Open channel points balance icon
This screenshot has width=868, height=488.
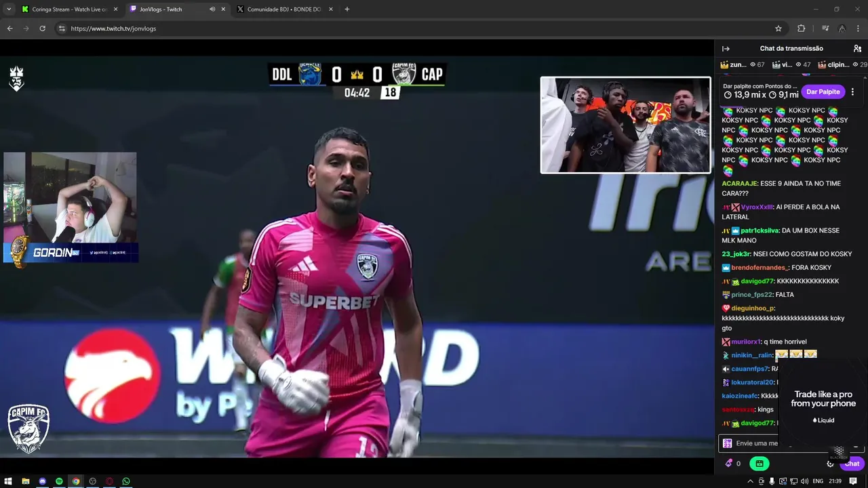(x=730, y=464)
